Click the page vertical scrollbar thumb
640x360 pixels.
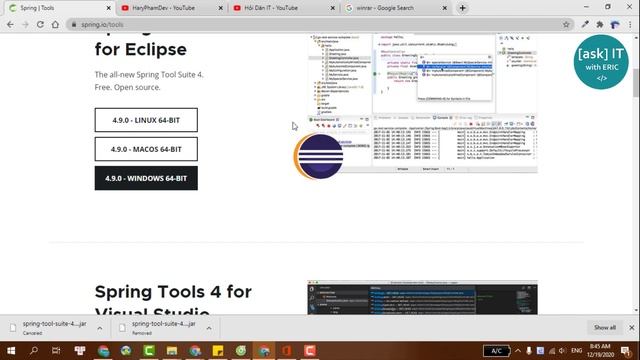click(x=636, y=83)
